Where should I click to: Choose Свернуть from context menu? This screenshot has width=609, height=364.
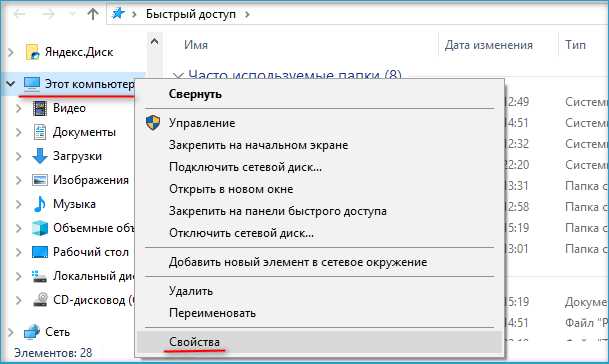(x=319, y=94)
